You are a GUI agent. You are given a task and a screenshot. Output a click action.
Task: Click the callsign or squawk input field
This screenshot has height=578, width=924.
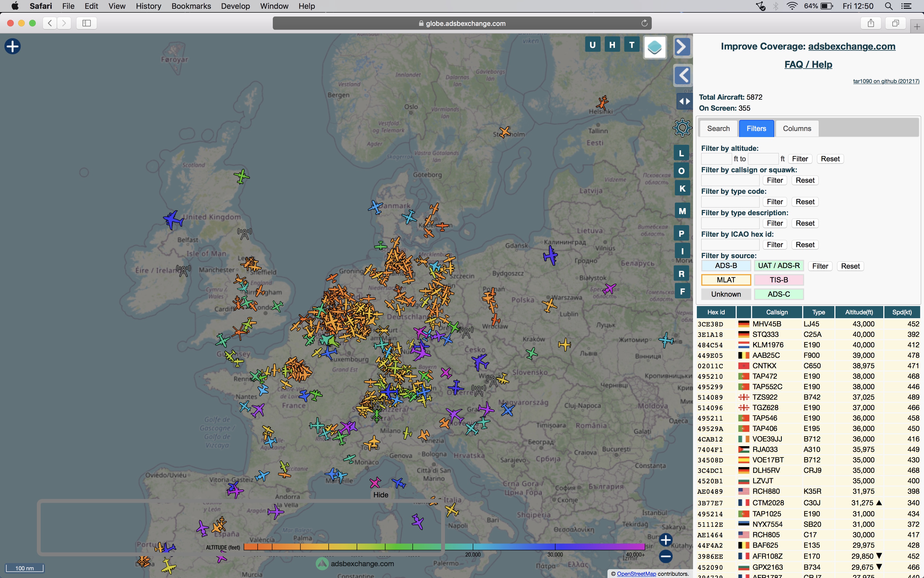coord(730,180)
